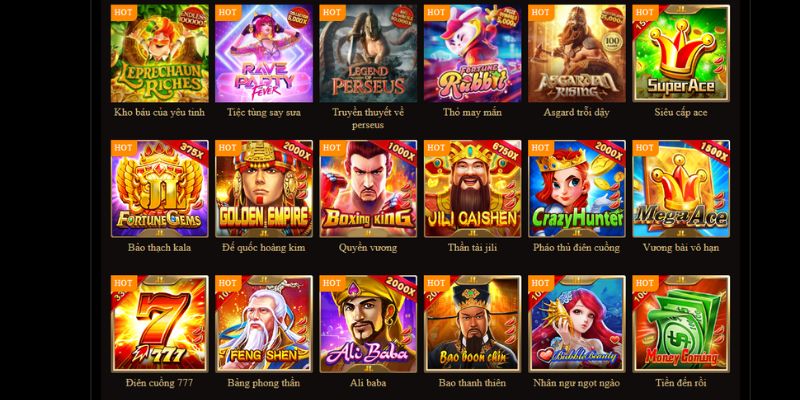
Task: Click the 'Thỏ may mắn' game label
Action: [x=472, y=113]
